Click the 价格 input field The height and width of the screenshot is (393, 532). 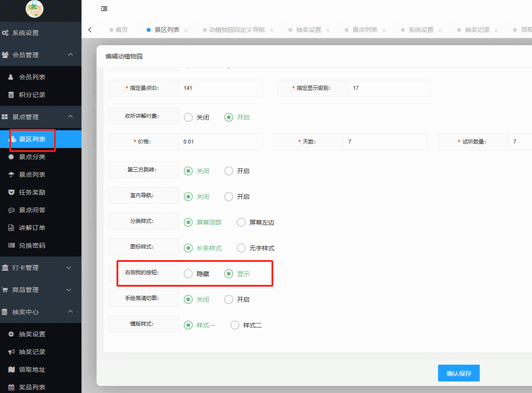pyautogui.click(x=221, y=142)
